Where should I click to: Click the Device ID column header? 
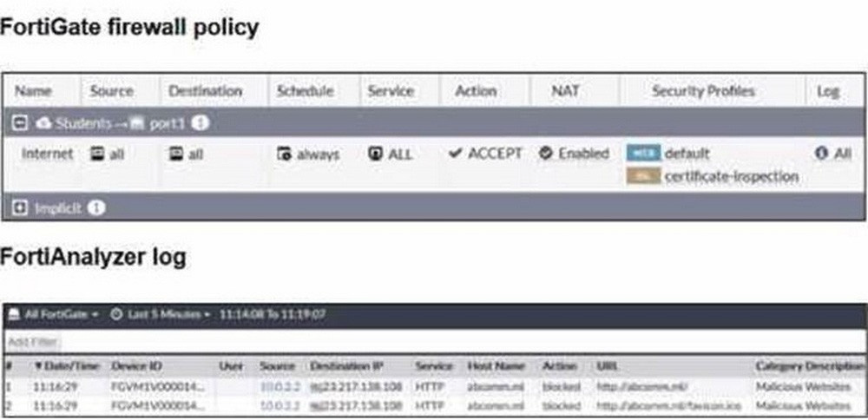tap(137, 366)
